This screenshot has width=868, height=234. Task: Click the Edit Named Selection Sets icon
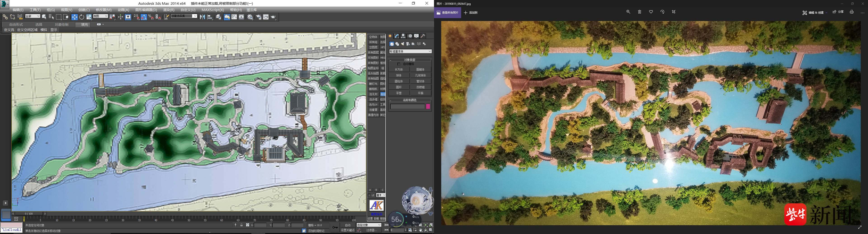tap(166, 17)
